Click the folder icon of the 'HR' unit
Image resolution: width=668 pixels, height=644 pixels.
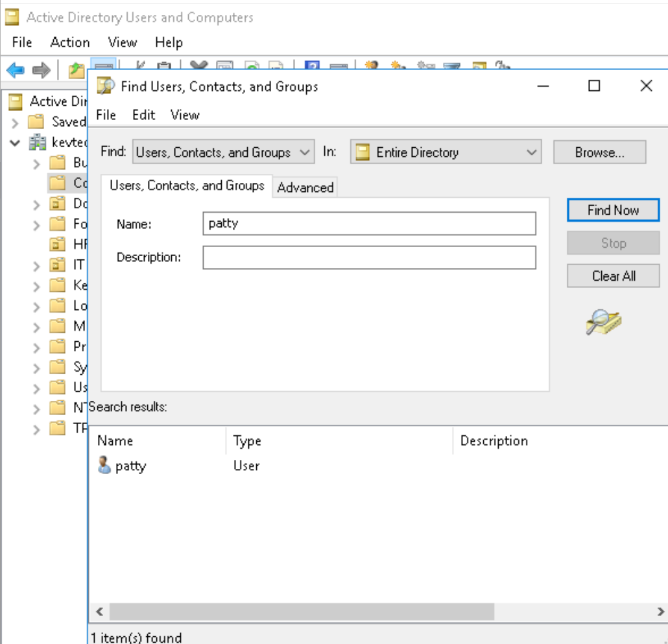(x=58, y=244)
